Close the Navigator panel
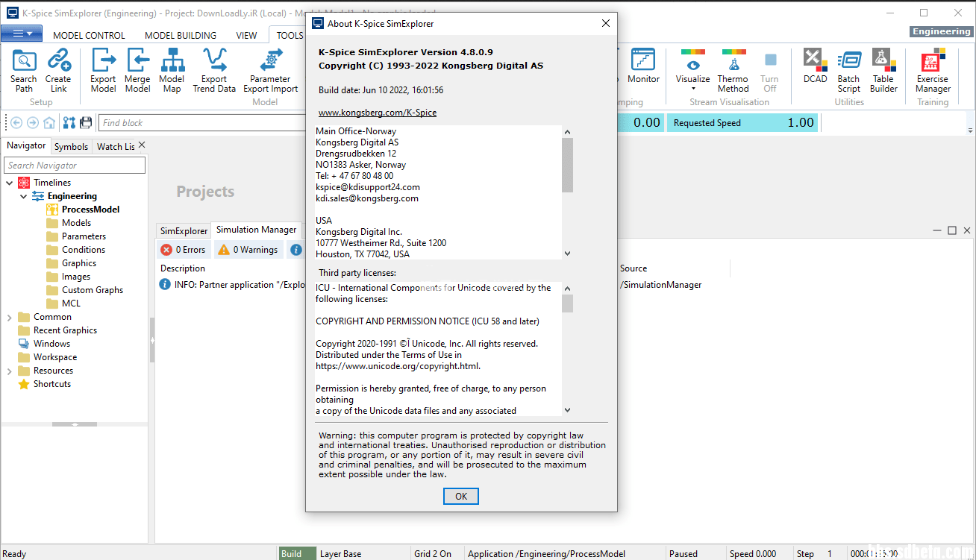 pos(142,145)
